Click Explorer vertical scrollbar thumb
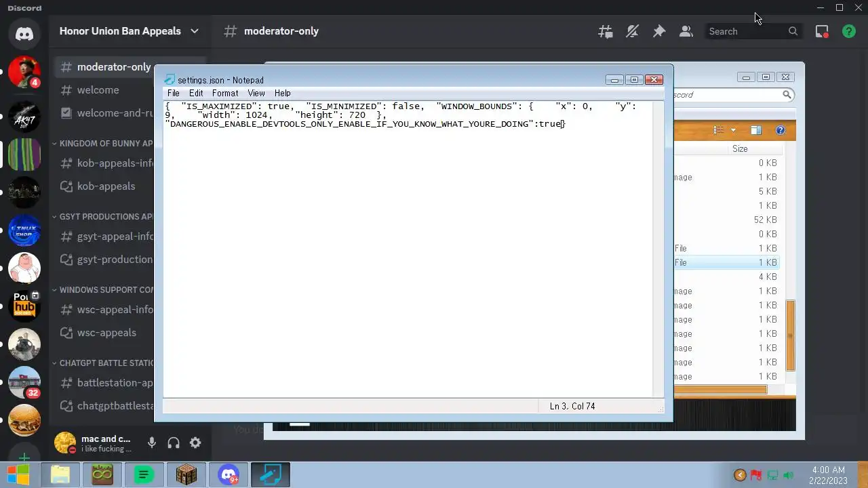 pos(790,335)
